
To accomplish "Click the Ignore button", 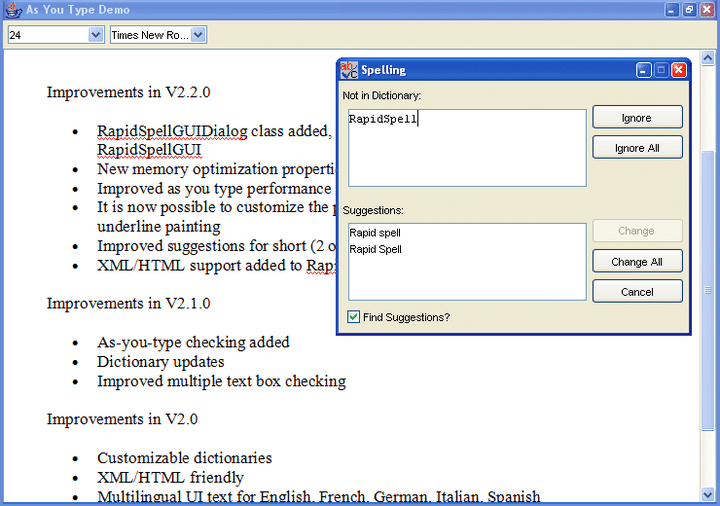I will [x=637, y=118].
